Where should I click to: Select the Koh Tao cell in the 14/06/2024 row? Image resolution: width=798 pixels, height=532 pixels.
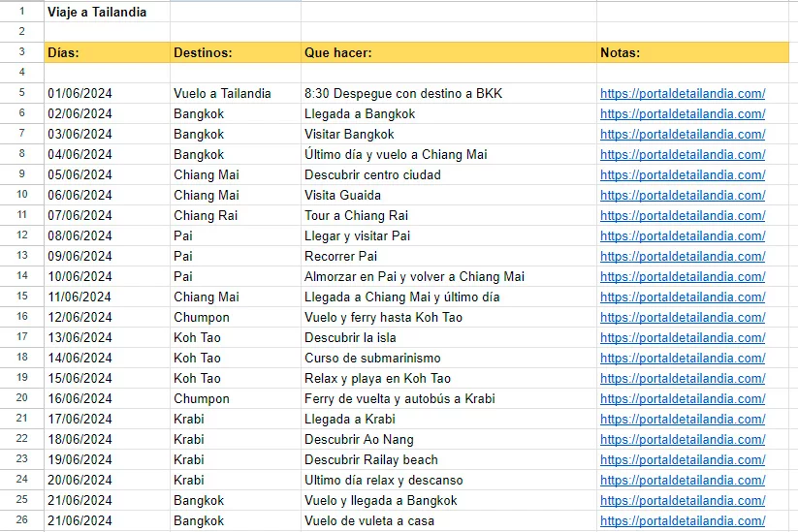coord(235,358)
